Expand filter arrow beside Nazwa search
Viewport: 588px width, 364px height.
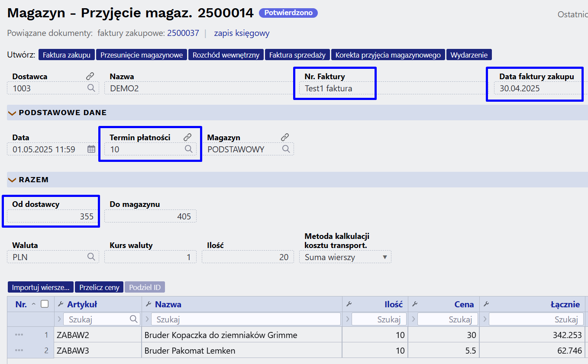click(x=147, y=319)
